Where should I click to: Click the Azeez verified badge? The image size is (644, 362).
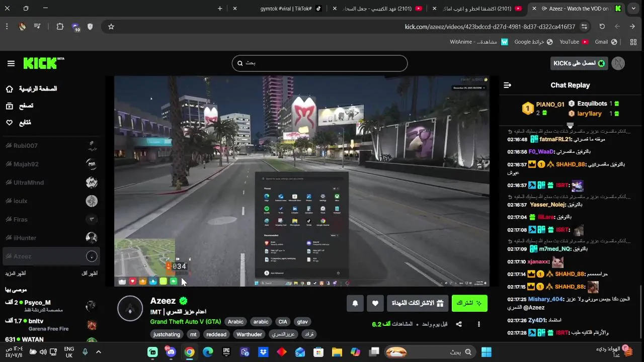pos(184,301)
